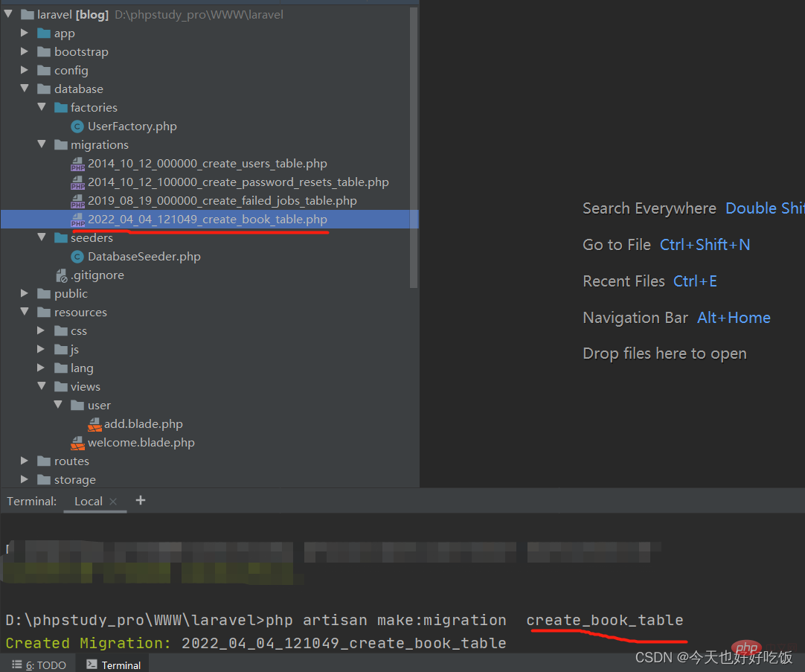Click PHP icon of create_users_table migration
The height and width of the screenshot is (672, 805).
[77, 164]
